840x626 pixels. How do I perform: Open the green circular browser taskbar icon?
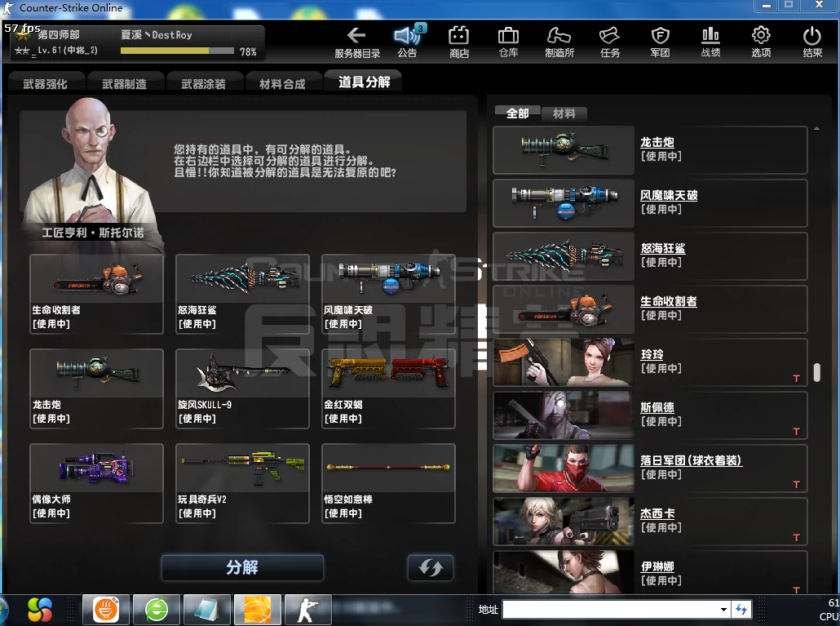(157, 610)
